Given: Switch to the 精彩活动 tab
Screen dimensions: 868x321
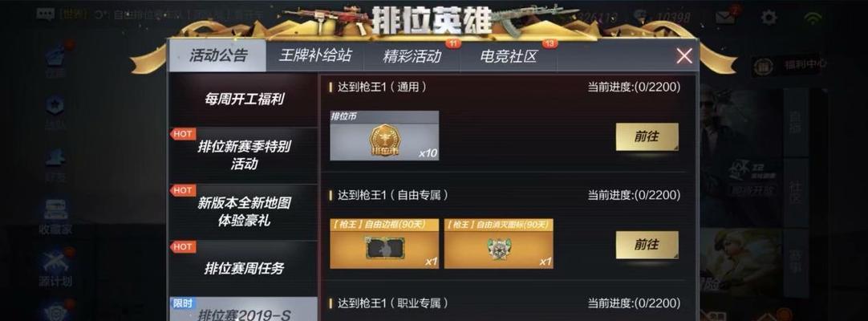Looking at the screenshot, I should click(x=412, y=56).
